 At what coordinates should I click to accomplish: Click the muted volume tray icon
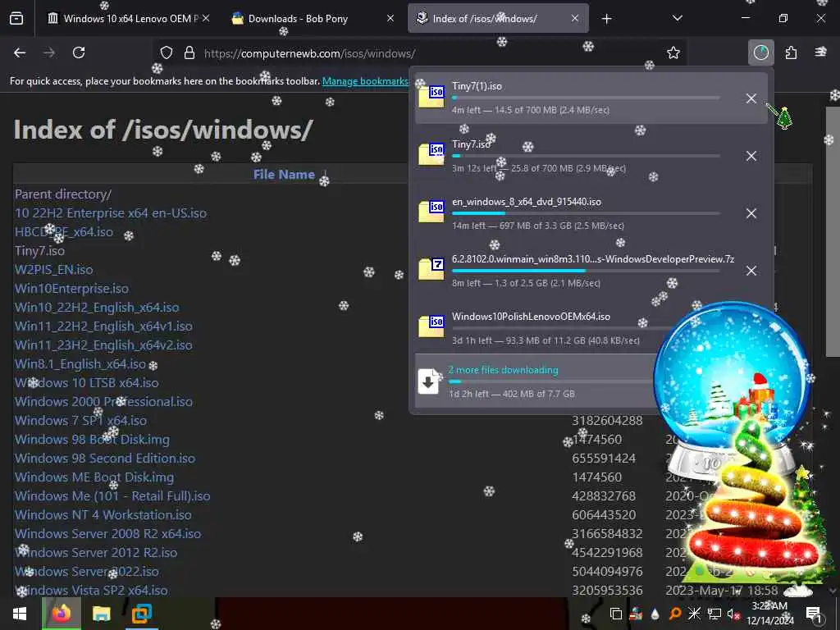[x=733, y=614]
